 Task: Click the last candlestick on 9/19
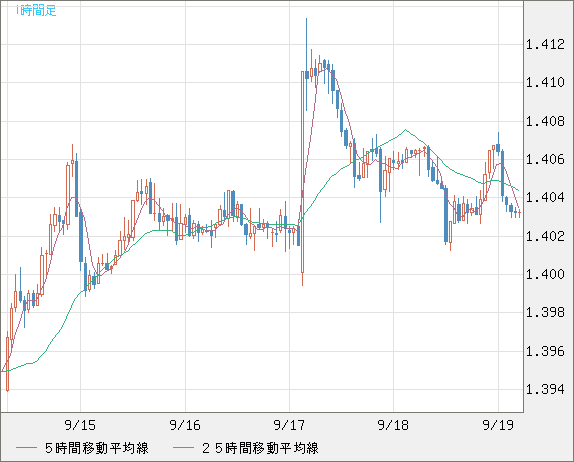[x=519, y=212]
